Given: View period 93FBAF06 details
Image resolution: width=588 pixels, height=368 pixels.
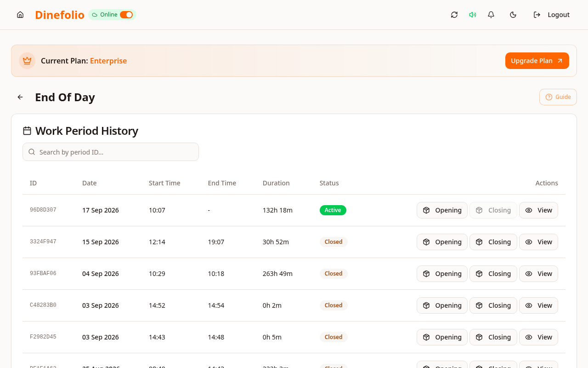Looking at the screenshot, I should 538,274.
